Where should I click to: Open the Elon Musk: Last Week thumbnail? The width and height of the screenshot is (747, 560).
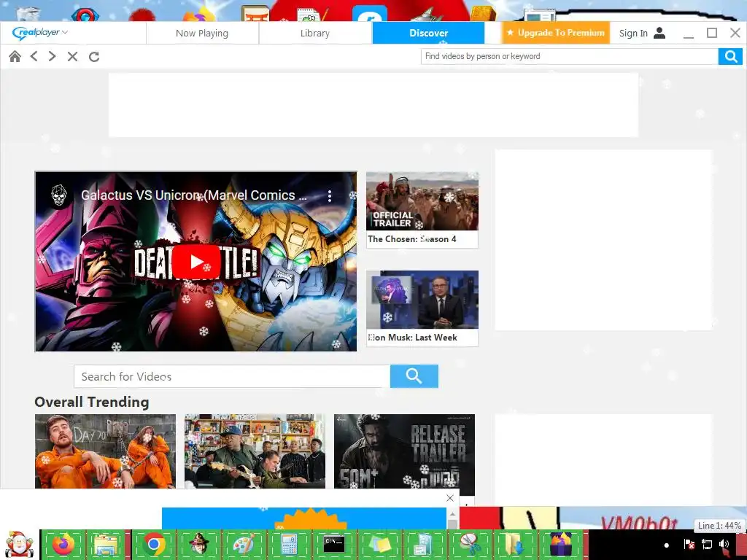(422, 300)
